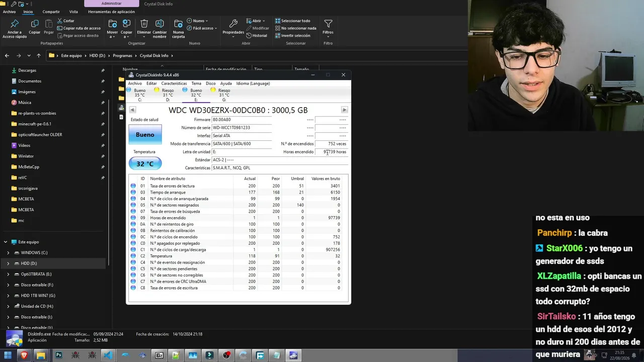Open CrystalDiskInfo Editar menu
This screenshot has height=362, width=644.
[151, 83]
